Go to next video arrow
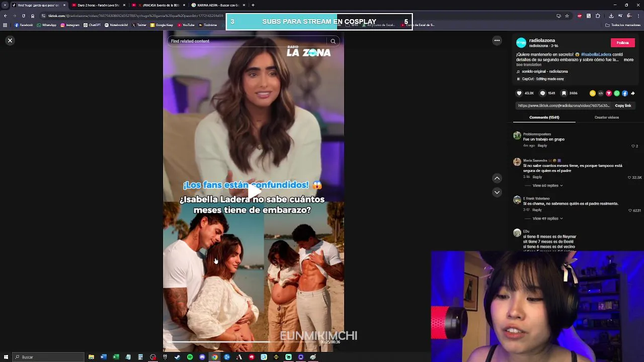The height and width of the screenshot is (362, 644). coord(497,192)
